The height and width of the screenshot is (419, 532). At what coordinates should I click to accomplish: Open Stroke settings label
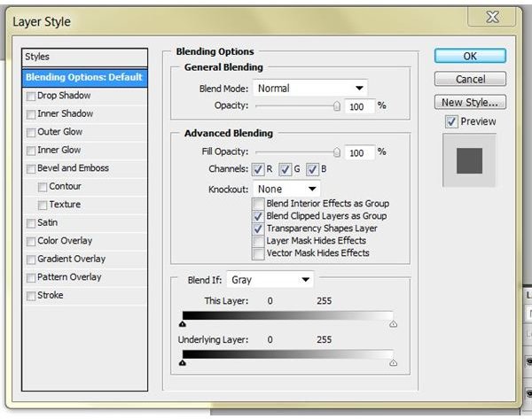click(x=51, y=295)
